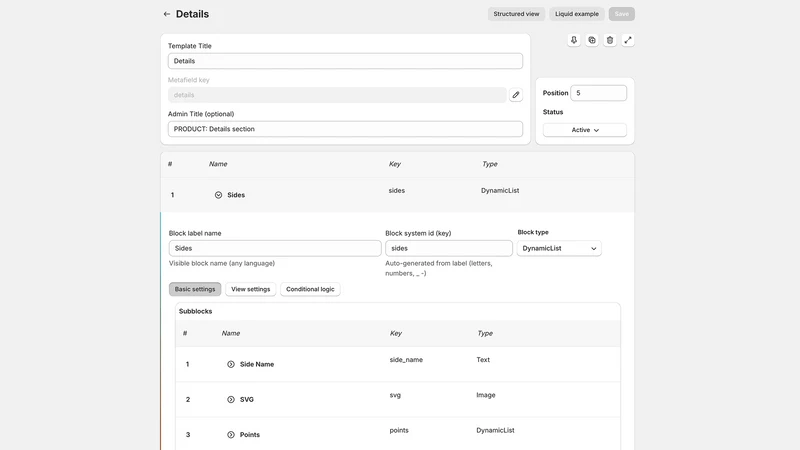This screenshot has width=800, height=450.
Task: Switch to the View settings tab
Action: pyautogui.click(x=251, y=289)
